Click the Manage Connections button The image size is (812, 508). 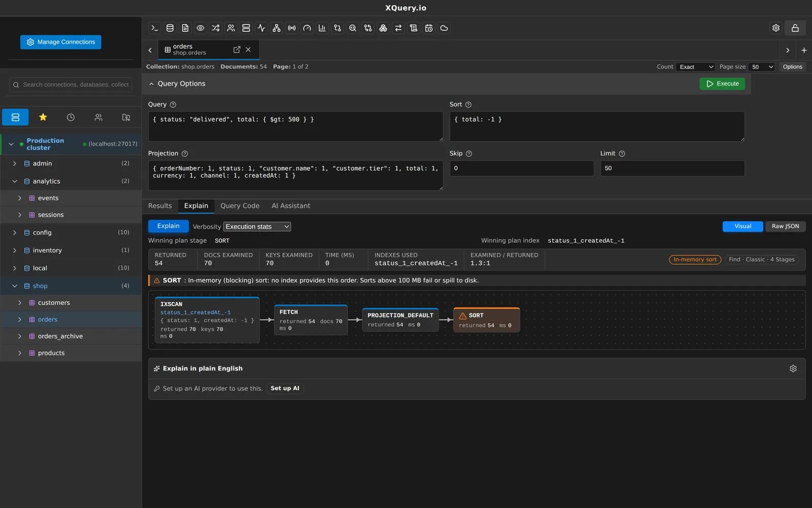pos(61,42)
